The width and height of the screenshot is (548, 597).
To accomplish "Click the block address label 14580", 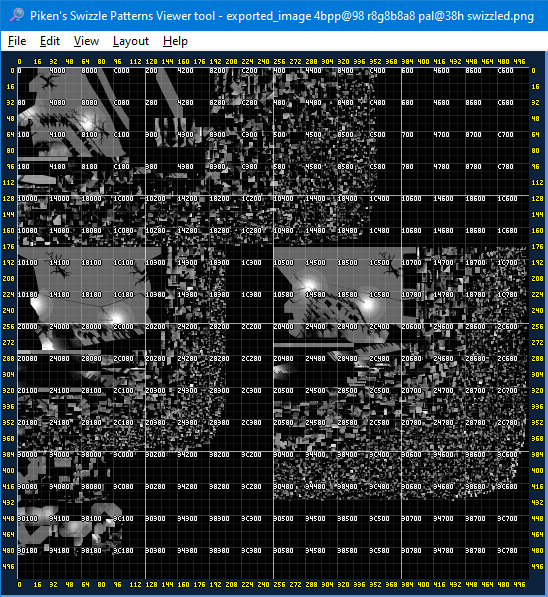I will click(x=315, y=295).
